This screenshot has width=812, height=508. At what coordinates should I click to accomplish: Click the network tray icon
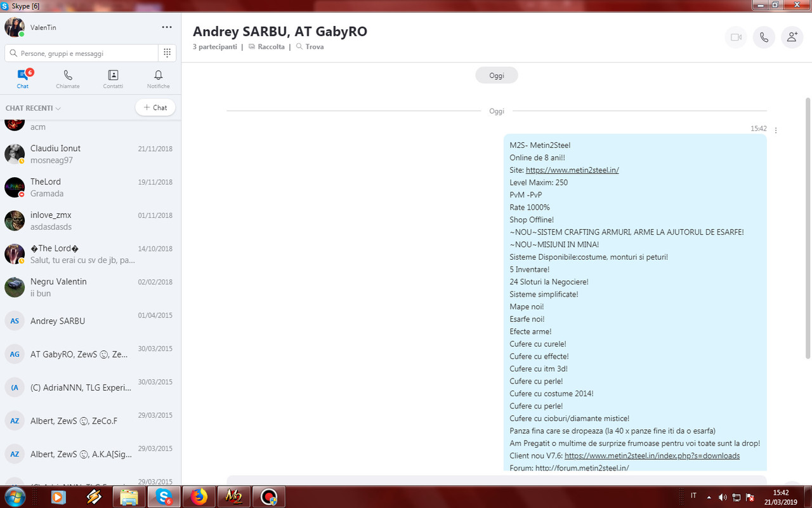tap(737, 497)
